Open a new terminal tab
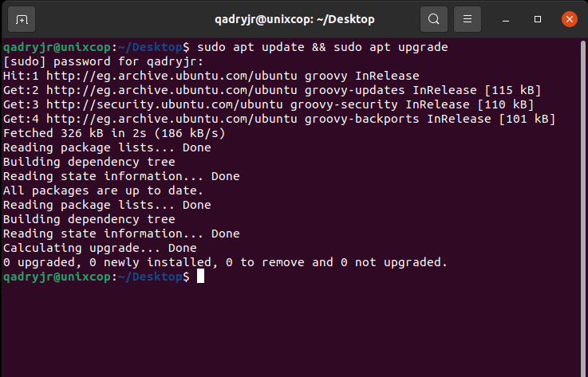This screenshot has width=588, height=377. click(22, 19)
